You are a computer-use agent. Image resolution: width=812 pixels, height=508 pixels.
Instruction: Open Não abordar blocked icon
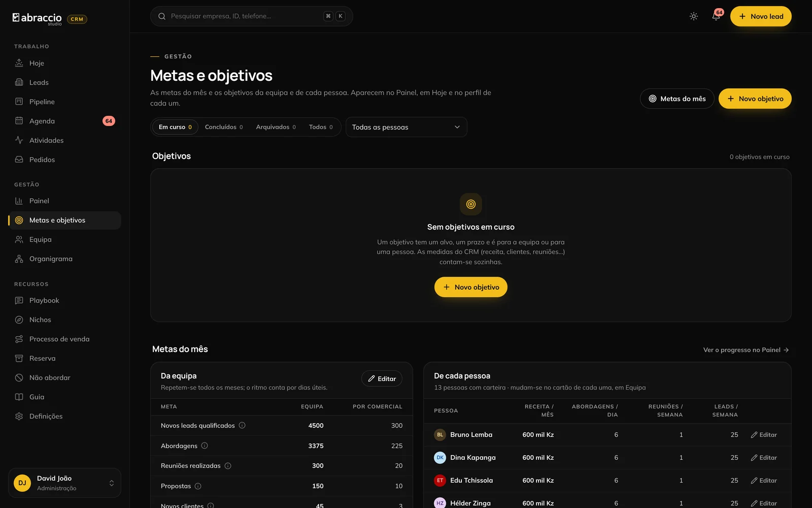pyautogui.click(x=19, y=377)
